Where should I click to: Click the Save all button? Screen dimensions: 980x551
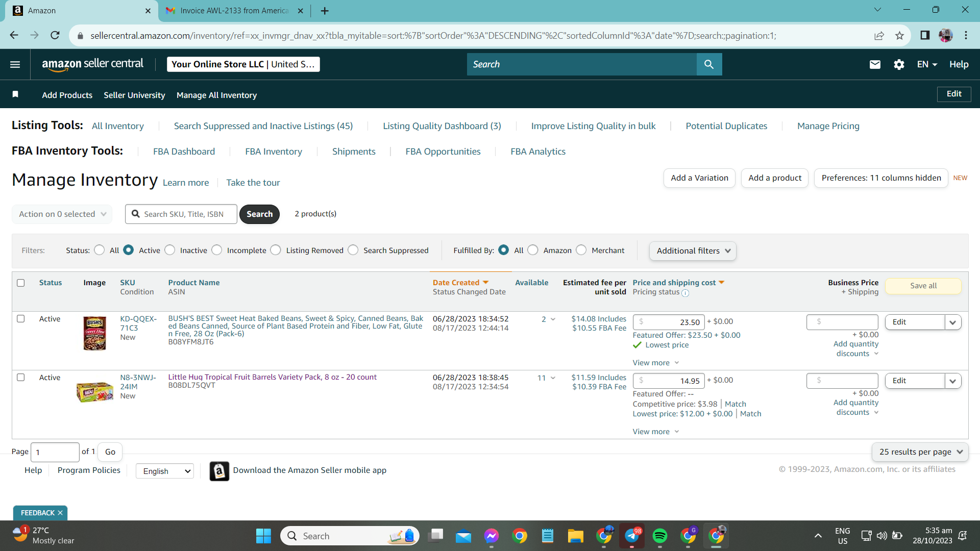923,286
